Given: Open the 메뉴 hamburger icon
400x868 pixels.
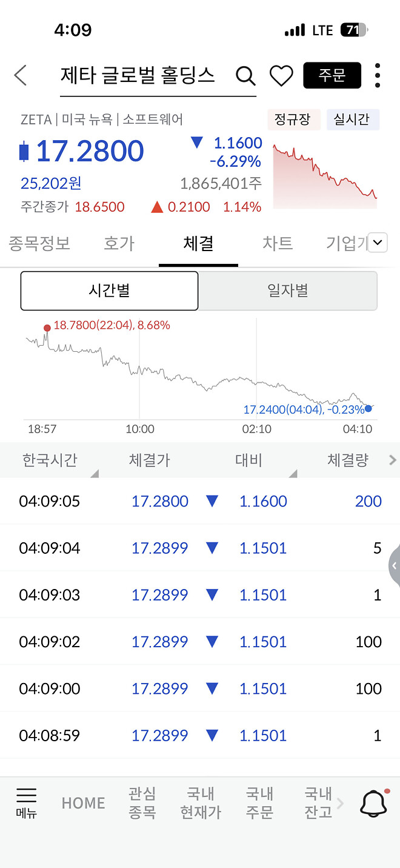Looking at the screenshot, I should pyautogui.click(x=25, y=802).
